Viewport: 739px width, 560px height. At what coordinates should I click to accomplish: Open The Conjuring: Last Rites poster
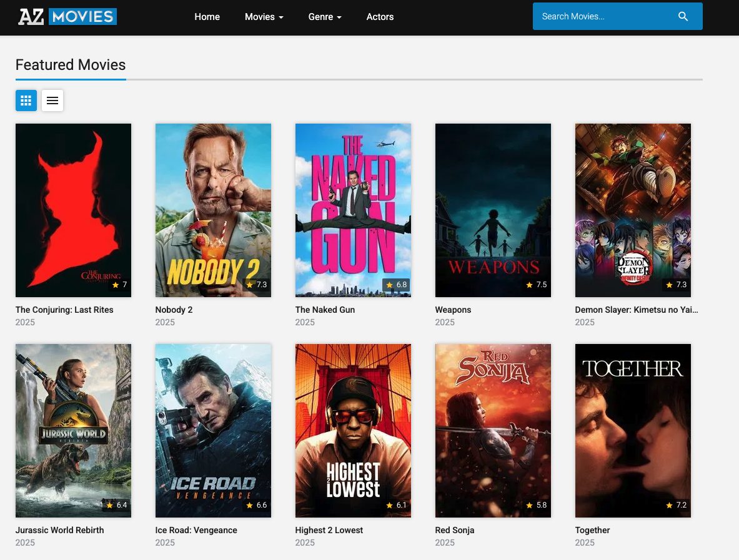[73, 210]
